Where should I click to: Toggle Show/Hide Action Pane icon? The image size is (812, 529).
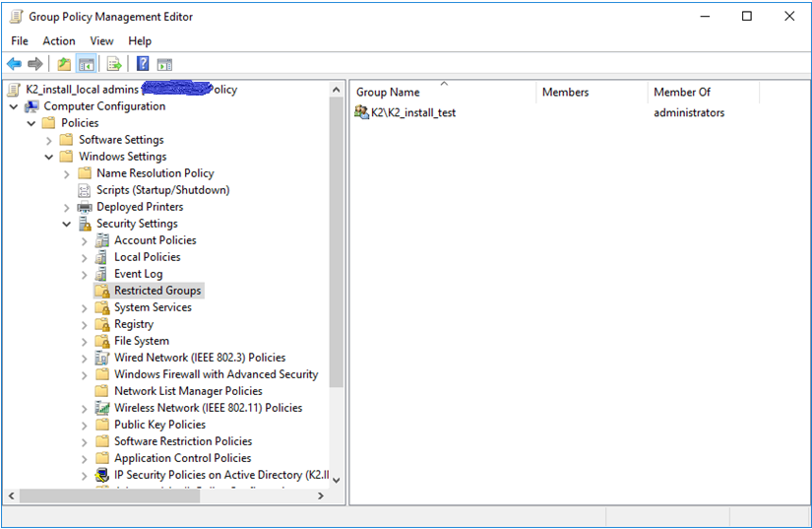(x=164, y=64)
